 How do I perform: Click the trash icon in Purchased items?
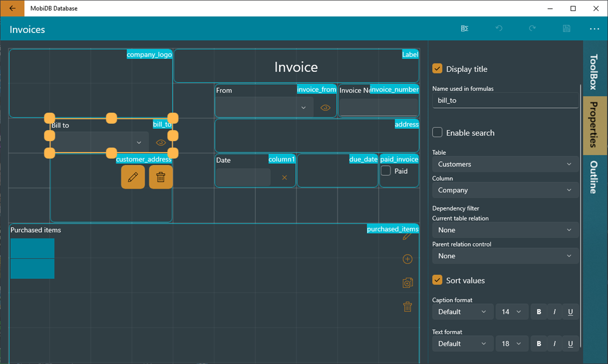tap(407, 306)
